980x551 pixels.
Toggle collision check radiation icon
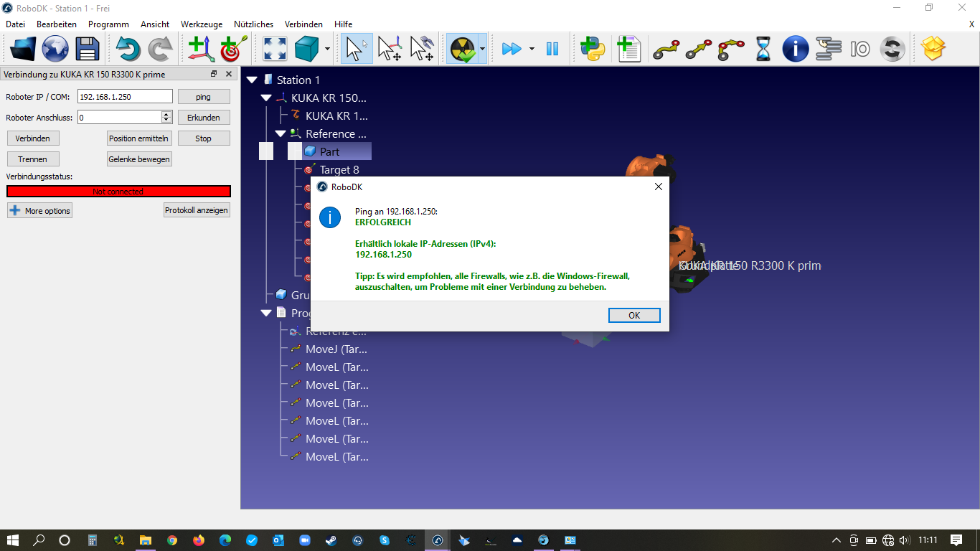pyautogui.click(x=461, y=49)
